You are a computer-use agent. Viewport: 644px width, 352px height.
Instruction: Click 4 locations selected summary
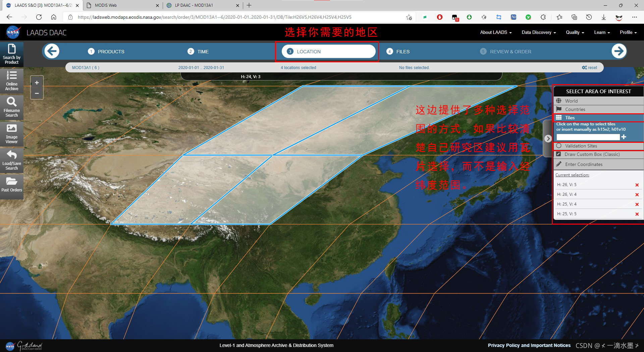pyautogui.click(x=298, y=67)
